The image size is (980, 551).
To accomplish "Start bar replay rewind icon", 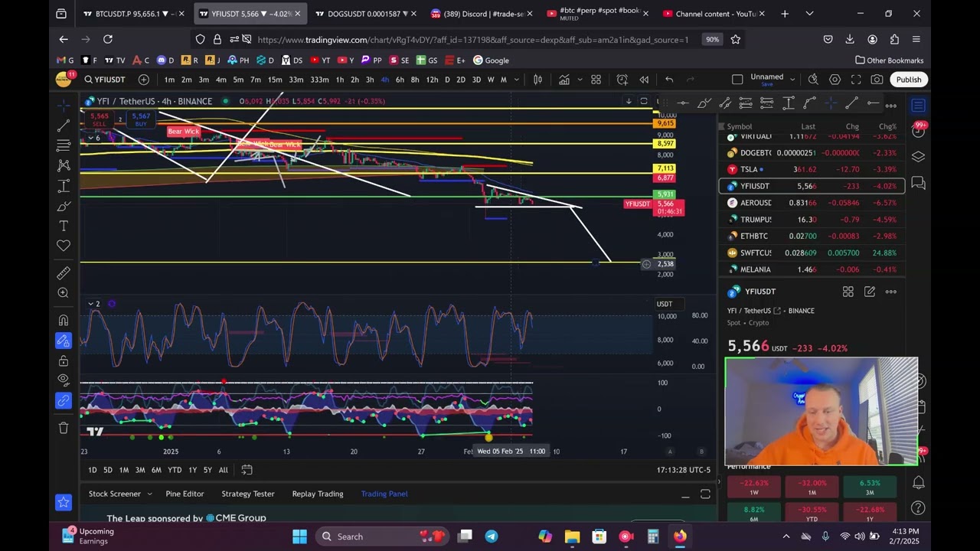I will [x=644, y=80].
